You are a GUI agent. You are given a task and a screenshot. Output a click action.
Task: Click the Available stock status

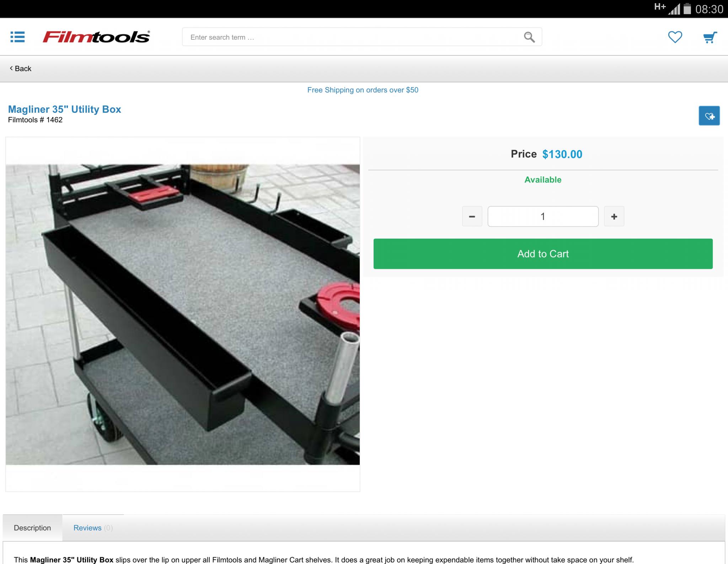543,180
